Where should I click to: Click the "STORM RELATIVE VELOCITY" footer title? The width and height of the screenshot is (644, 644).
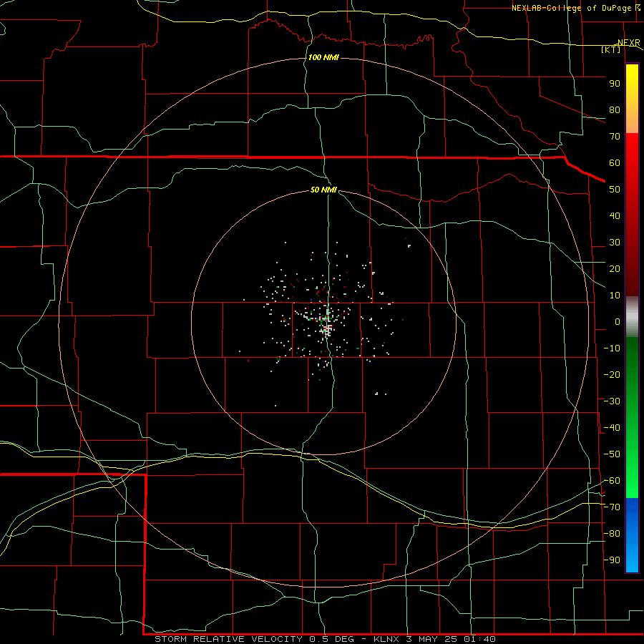(x=229, y=639)
